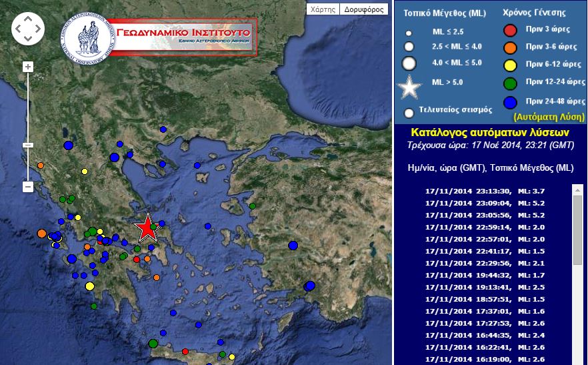588x365 pixels.
Task: Select the large green marker west of Crete
Action: (153, 343)
